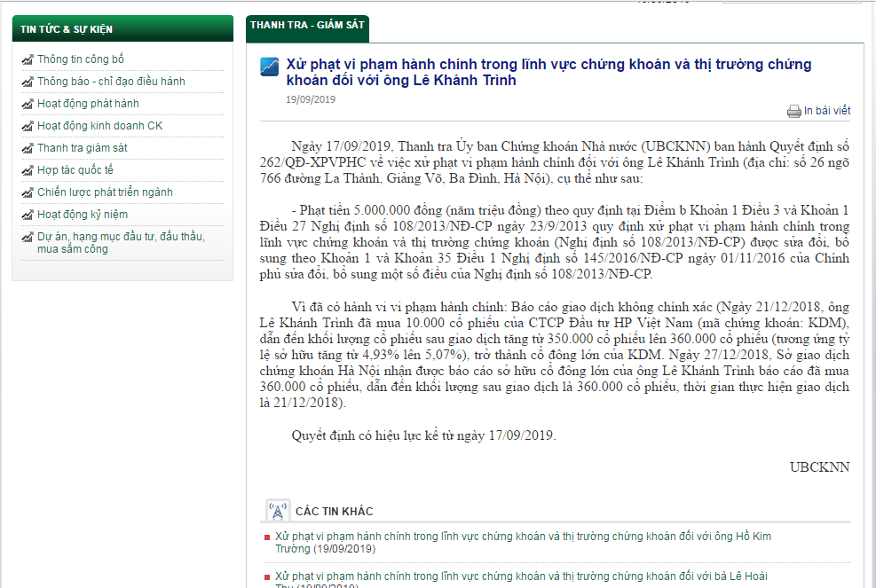Print article via In bài viết link

pyautogui.click(x=826, y=111)
